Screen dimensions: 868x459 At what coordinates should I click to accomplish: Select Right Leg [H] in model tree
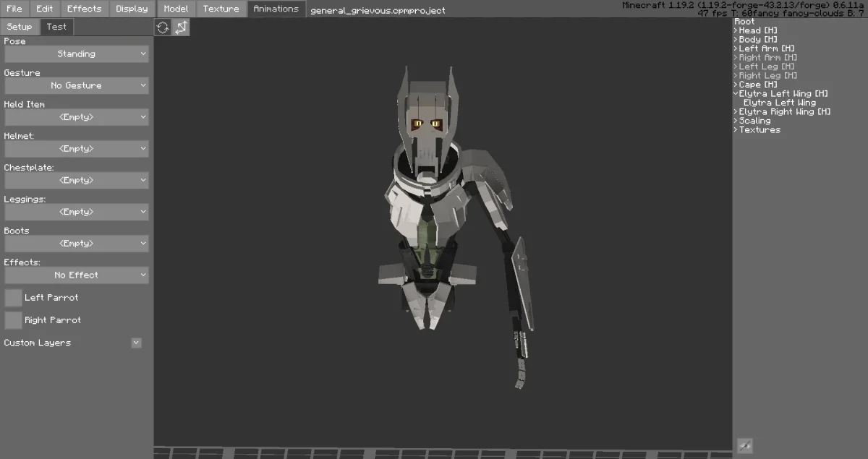[x=768, y=76]
